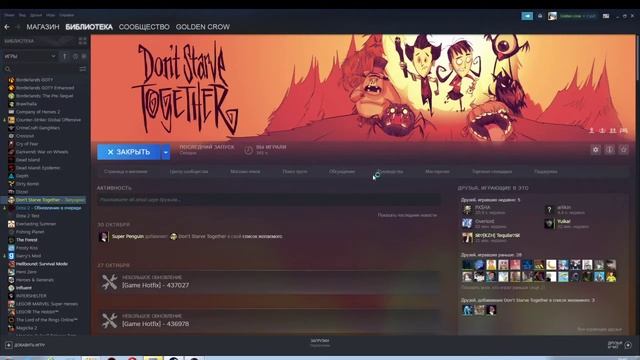This screenshot has width=640, height=360.
Task: Open the Страница в магазине tab
Action: click(126, 172)
